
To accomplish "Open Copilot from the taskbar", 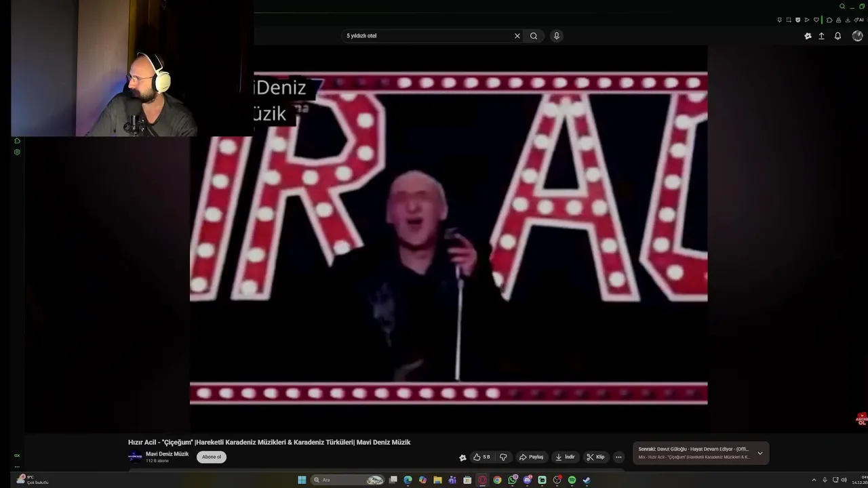I will click(422, 480).
